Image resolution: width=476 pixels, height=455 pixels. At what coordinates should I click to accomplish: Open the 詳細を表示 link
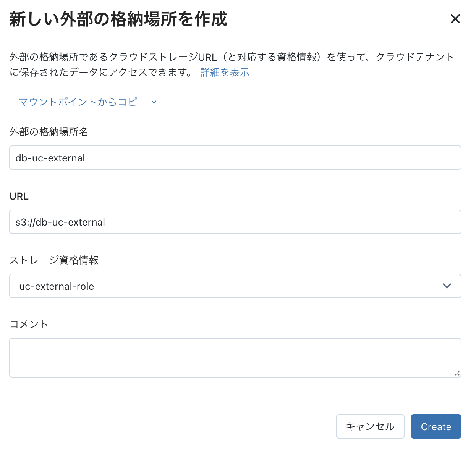[225, 72]
